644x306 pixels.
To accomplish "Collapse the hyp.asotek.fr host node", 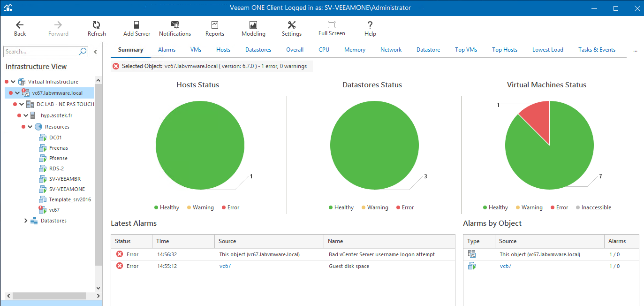I will coord(26,115).
